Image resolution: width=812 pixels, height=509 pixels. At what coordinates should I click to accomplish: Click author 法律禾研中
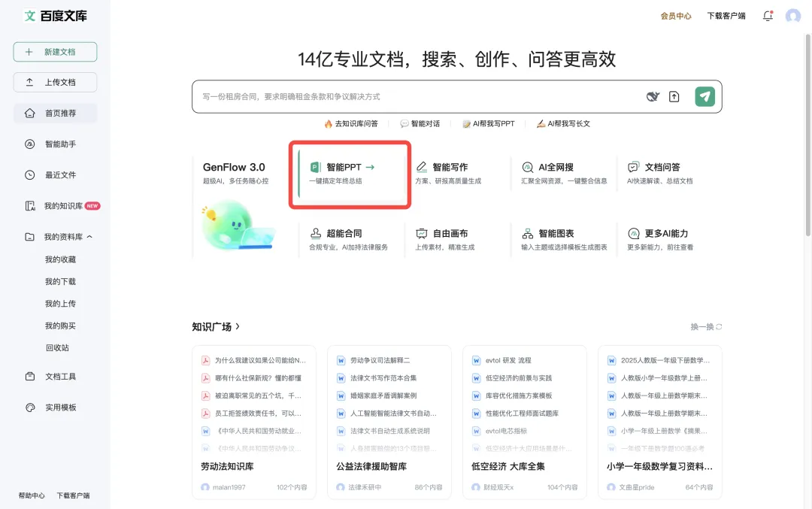(x=365, y=487)
